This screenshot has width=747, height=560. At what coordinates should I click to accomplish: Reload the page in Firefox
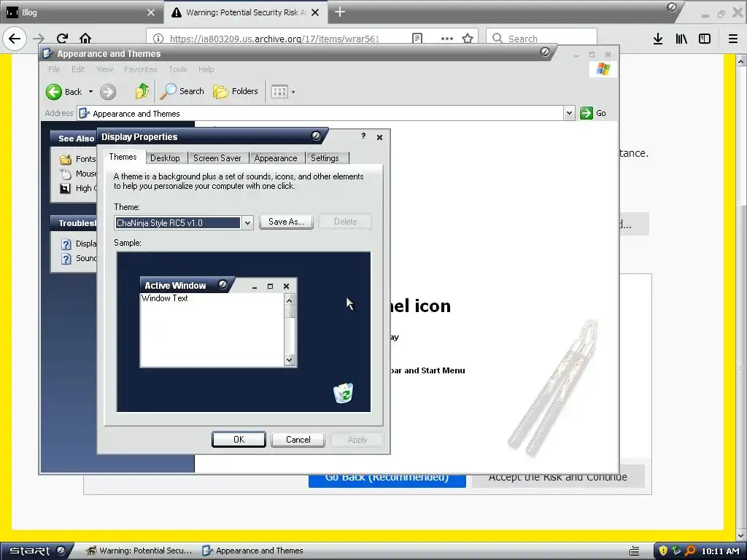pyautogui.click(x=62, y=39)
